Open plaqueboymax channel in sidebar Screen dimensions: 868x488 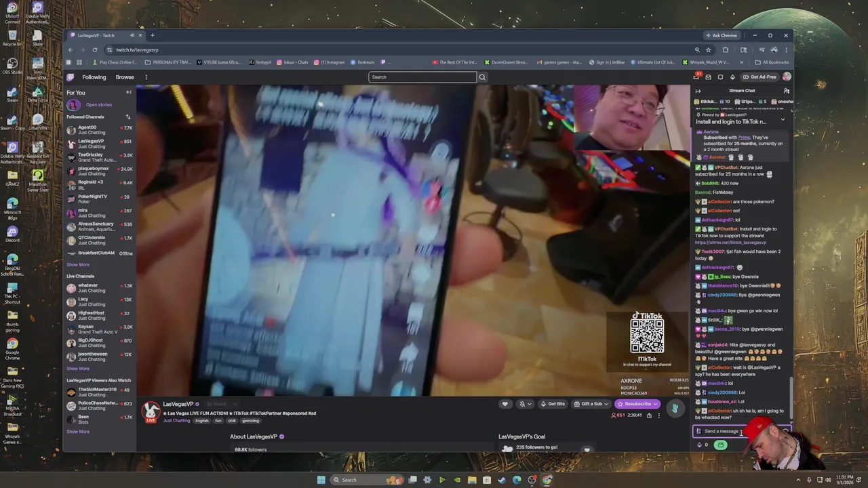pyautogui.click(x=99, y=171)
